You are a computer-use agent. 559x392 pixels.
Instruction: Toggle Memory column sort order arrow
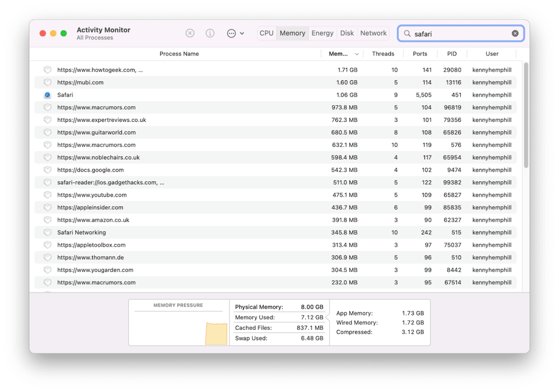357,54
